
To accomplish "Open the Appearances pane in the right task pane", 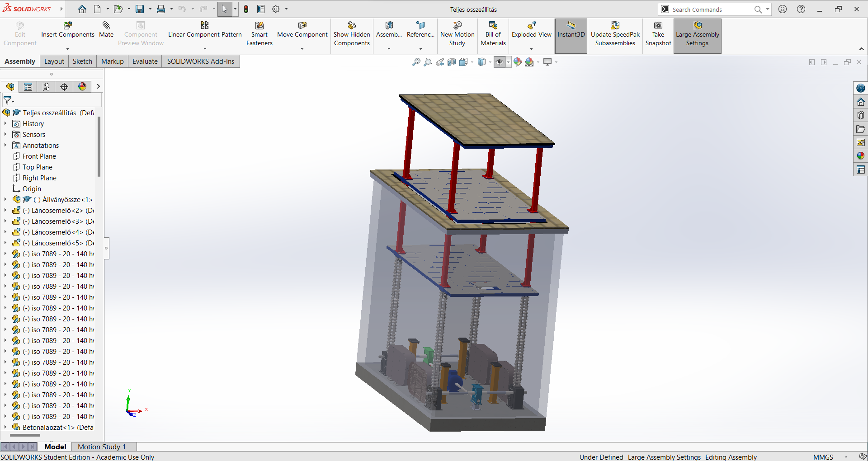I will click(860, 156).
